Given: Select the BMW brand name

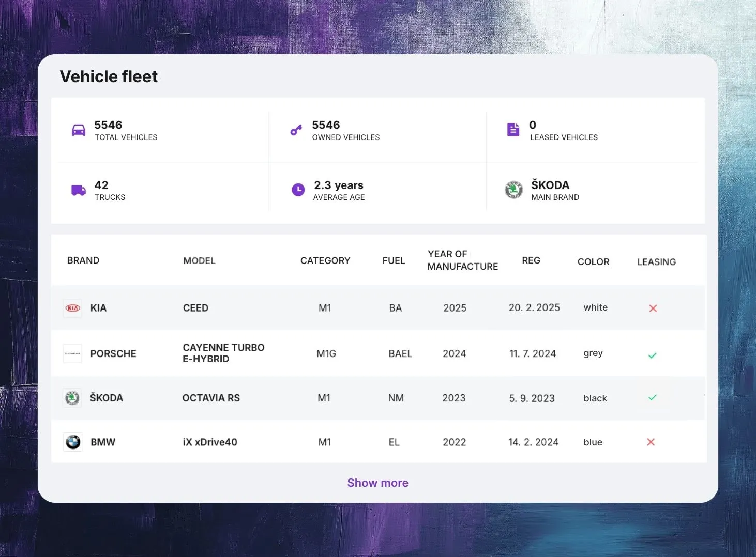Looking at the screenshot, I should pos(103,442).
